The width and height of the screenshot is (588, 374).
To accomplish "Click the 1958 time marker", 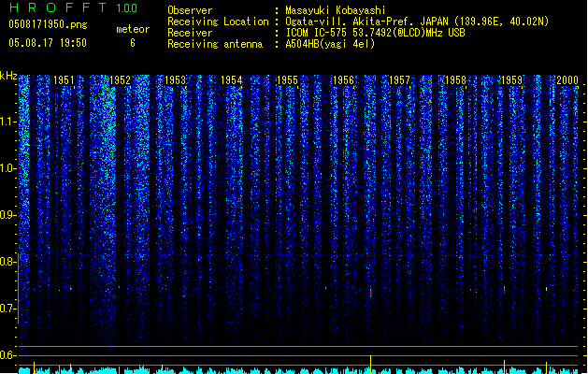I will pos(455,80).
